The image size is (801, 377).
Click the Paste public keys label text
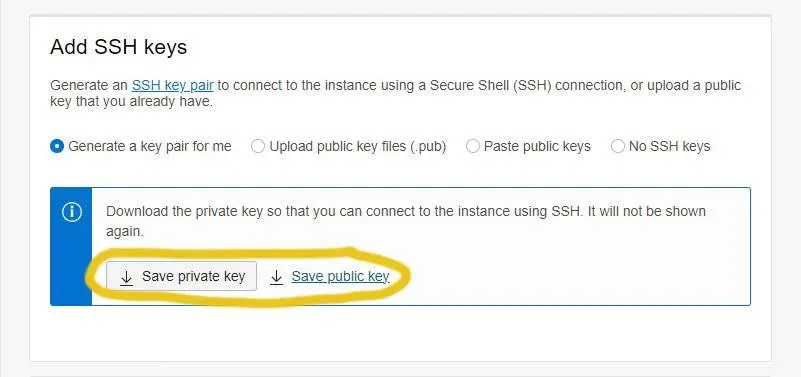537,147
